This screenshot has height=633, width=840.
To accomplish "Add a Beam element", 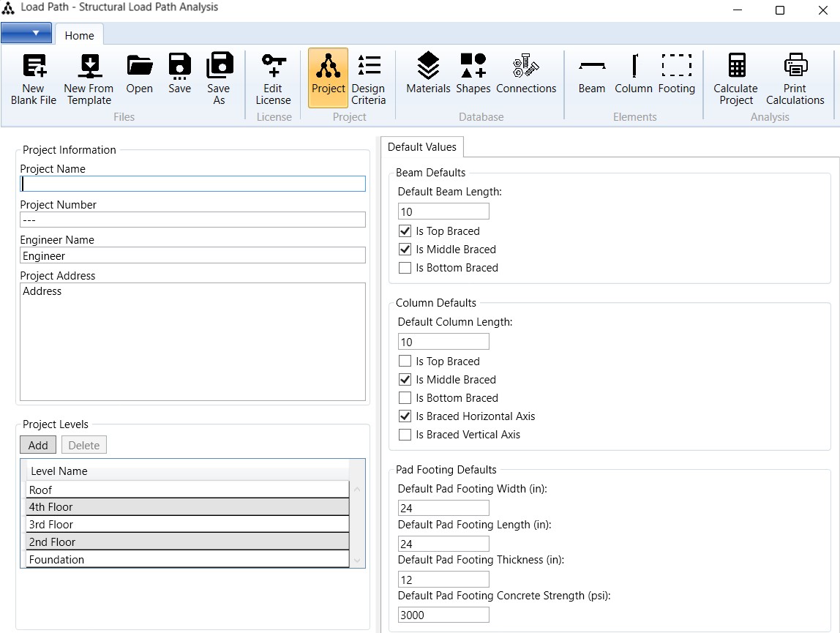I will tap(591, 74).
